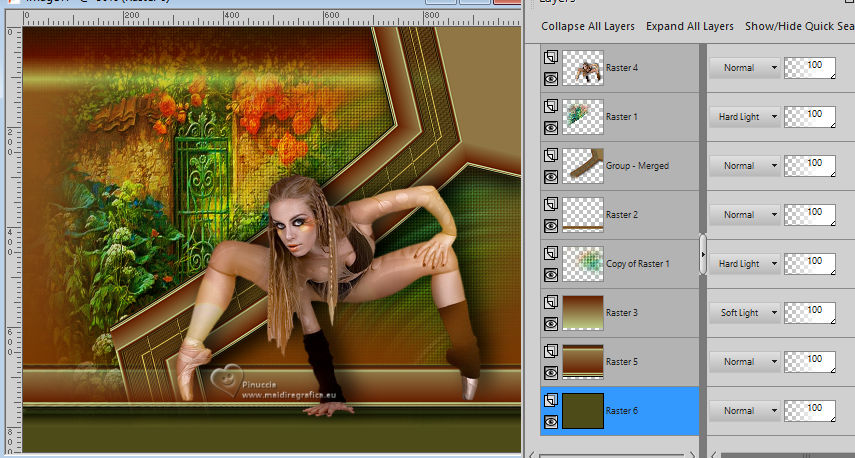Click the Raster 1 flower thumbnail
The height and width of the screenshot is (458, 855).
point(583,117)
